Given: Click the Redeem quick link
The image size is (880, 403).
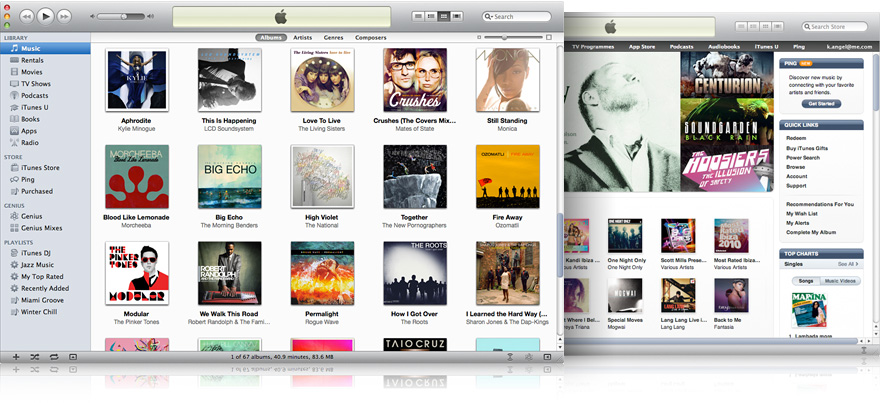Looking at the screenshot, I should [796, 138].
